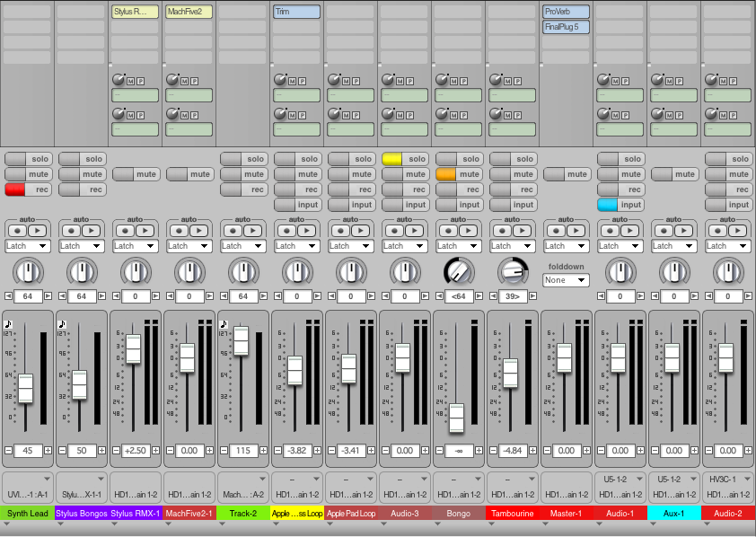Screen dimensions: 756x537
Task: Click upper send knob on Aux-1 strip
Action: (x=657, y=80)
